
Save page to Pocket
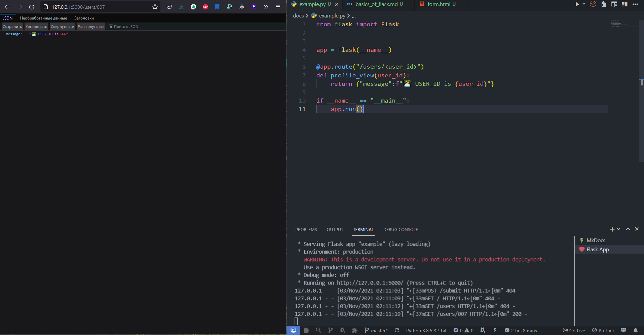(169, 7)
